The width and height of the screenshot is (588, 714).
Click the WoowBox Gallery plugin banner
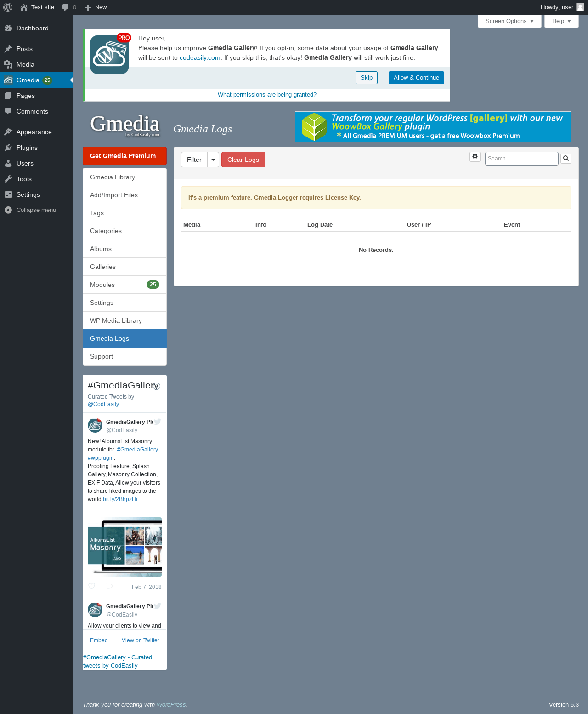coord(433,126)
